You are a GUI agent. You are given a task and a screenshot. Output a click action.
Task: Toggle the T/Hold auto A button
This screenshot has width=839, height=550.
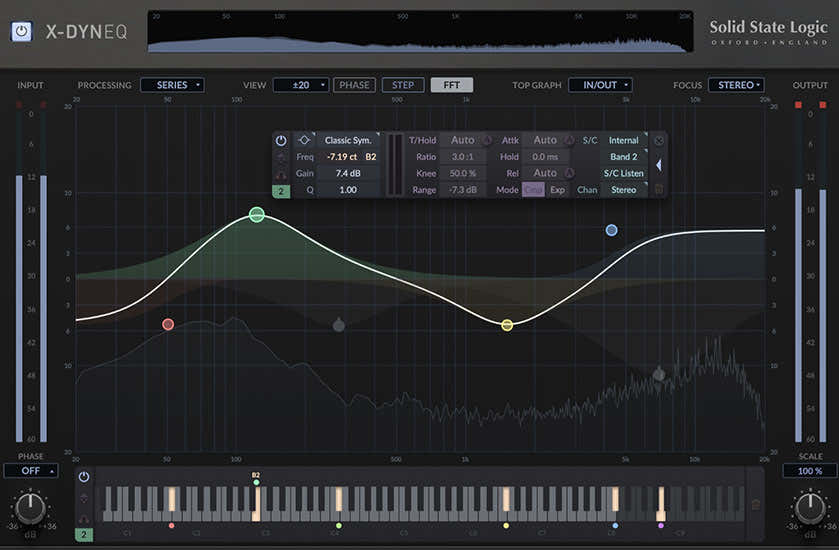coord(487,141)
